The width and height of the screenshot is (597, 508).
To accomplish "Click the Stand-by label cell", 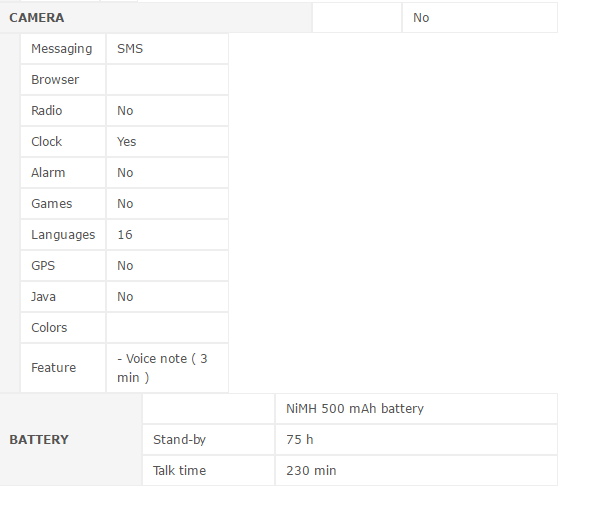I will pyautogui.click(x=208, y=440).
